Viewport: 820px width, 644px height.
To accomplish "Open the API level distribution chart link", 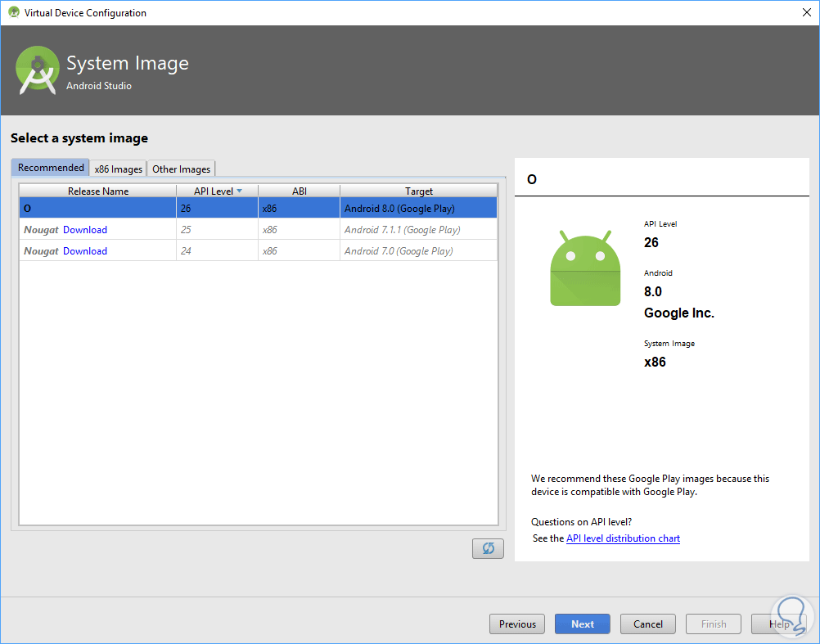I will coord(623,538).
